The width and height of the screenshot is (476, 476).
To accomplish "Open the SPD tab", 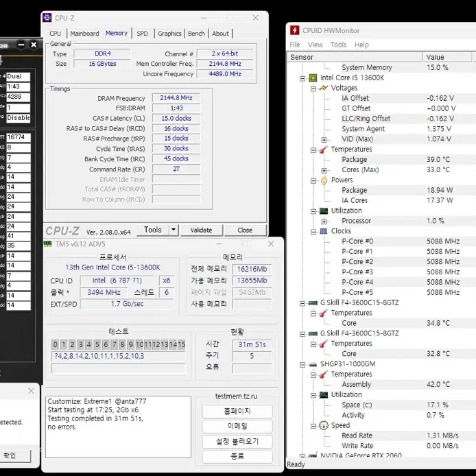I will (143, 34).
